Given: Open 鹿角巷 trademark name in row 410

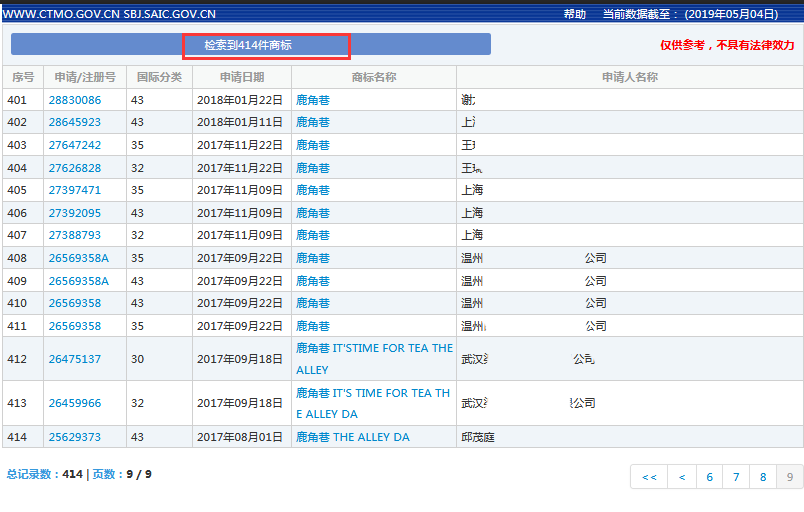Looking at the screenshot, I should click(313, 303).
